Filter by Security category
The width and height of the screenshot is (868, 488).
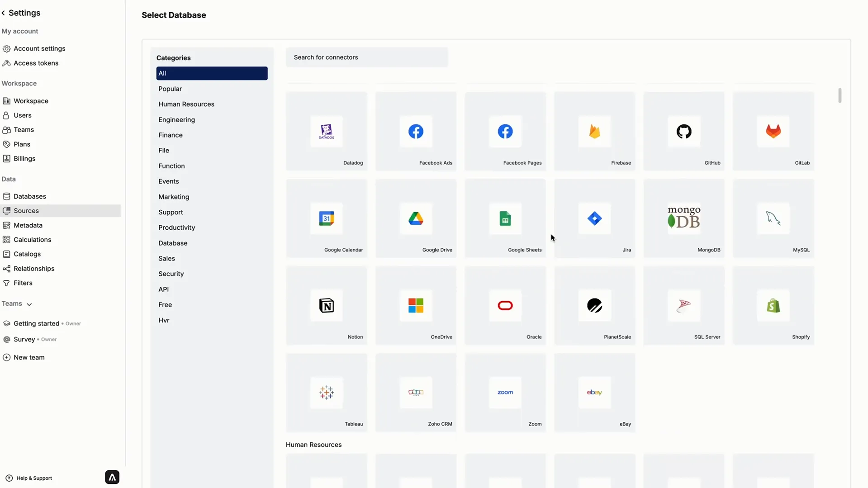(171, 274)
